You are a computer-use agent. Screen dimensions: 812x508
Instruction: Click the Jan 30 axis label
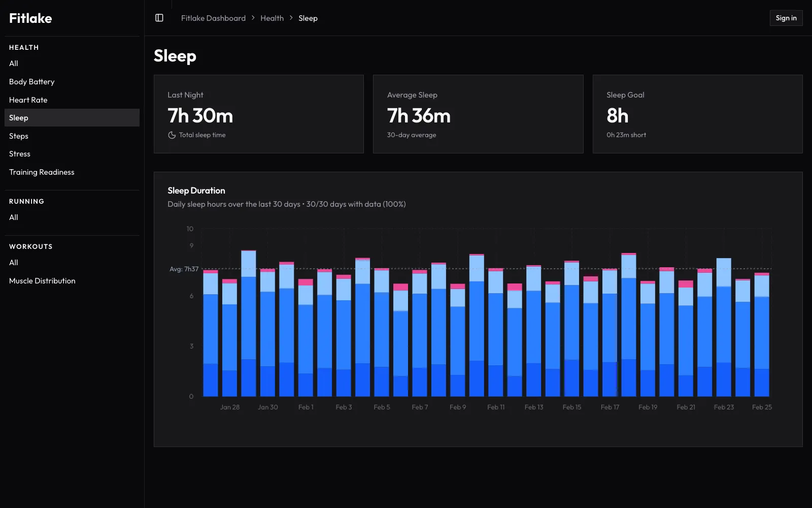(268, 407)
